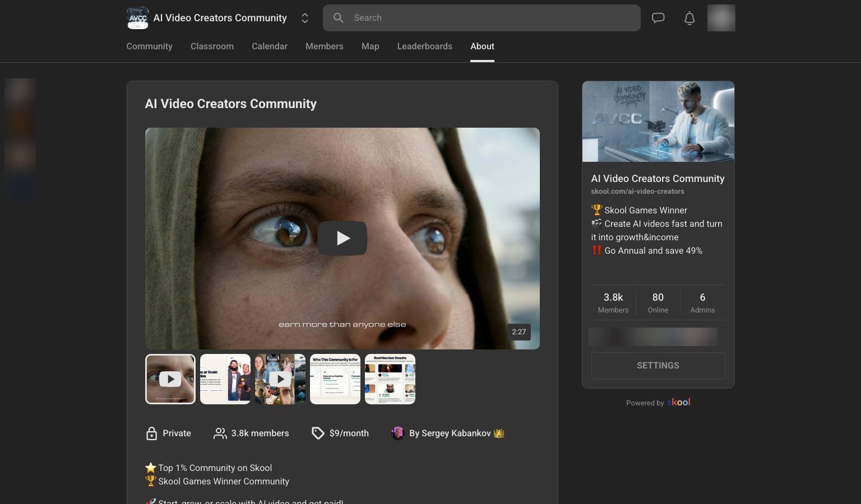
Task: Switch to the Classroom tab
Action: coord(212,46)
